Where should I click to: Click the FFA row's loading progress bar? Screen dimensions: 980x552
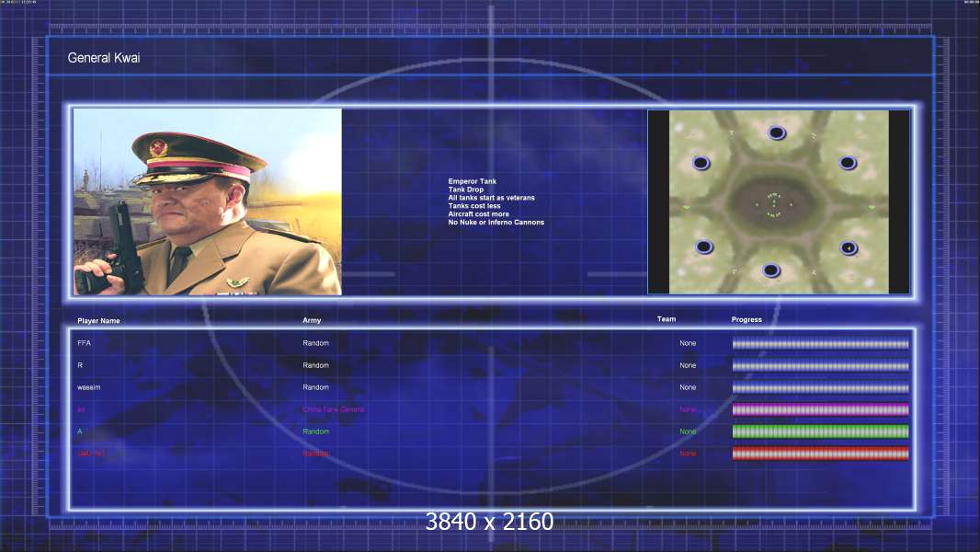click(821, 344)
